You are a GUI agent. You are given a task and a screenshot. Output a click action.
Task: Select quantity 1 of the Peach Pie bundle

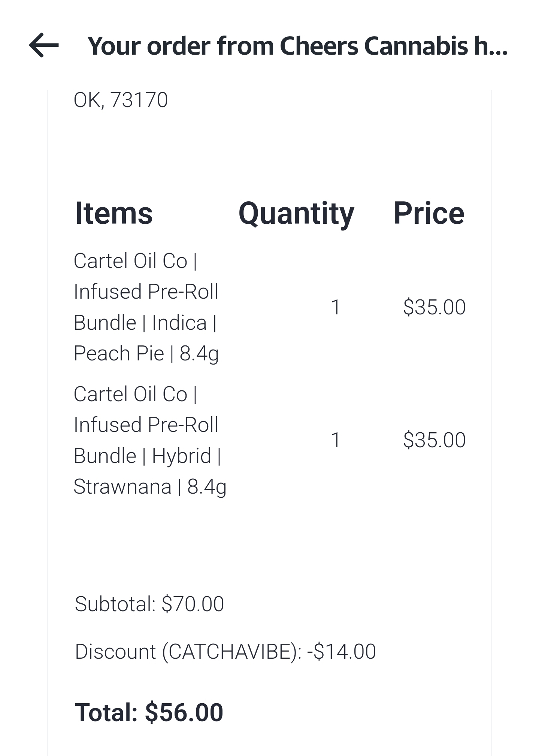pyautogui.click(x=336, y=307)
